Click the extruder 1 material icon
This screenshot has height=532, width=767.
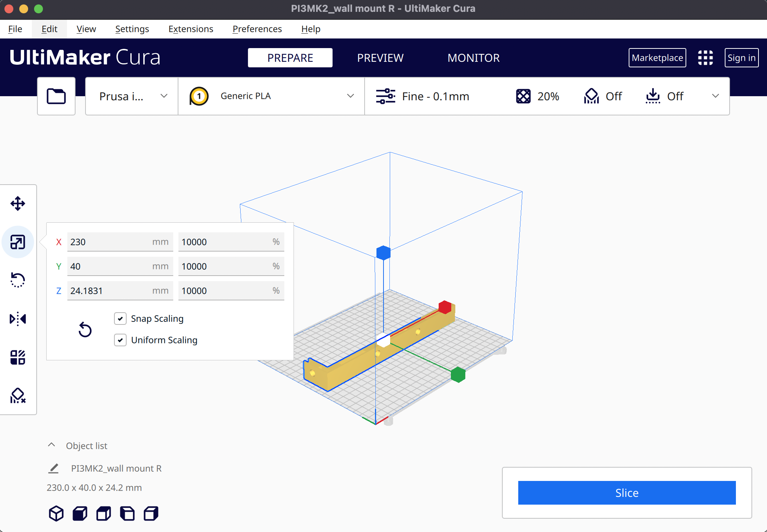coord(199,96)
